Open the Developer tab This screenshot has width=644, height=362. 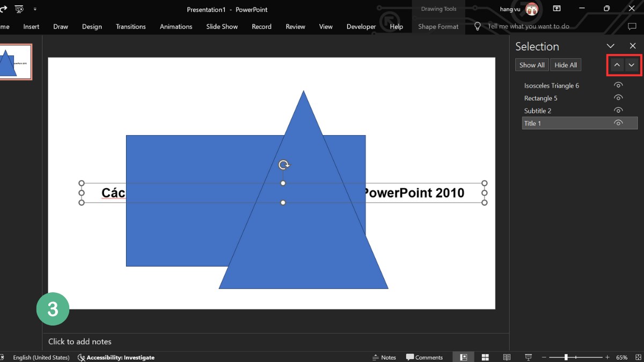361,26
